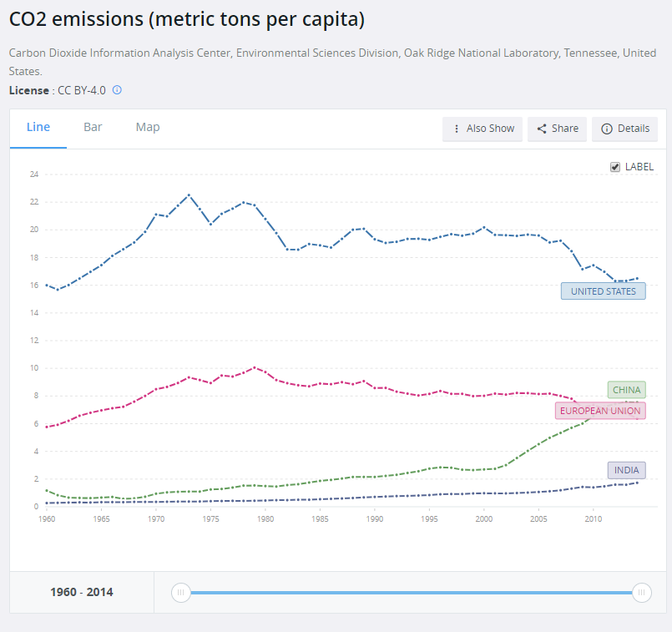672x632 pixels.
Task: Click the license info icon
Action: (x=117, y=90)
